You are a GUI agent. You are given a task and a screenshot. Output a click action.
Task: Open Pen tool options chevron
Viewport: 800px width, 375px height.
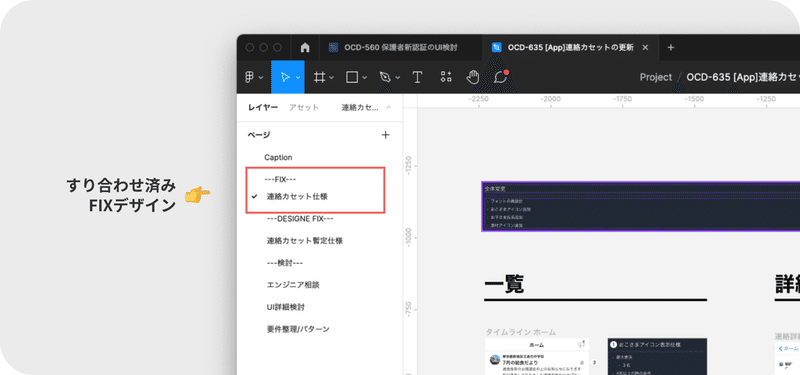(398, 78)
